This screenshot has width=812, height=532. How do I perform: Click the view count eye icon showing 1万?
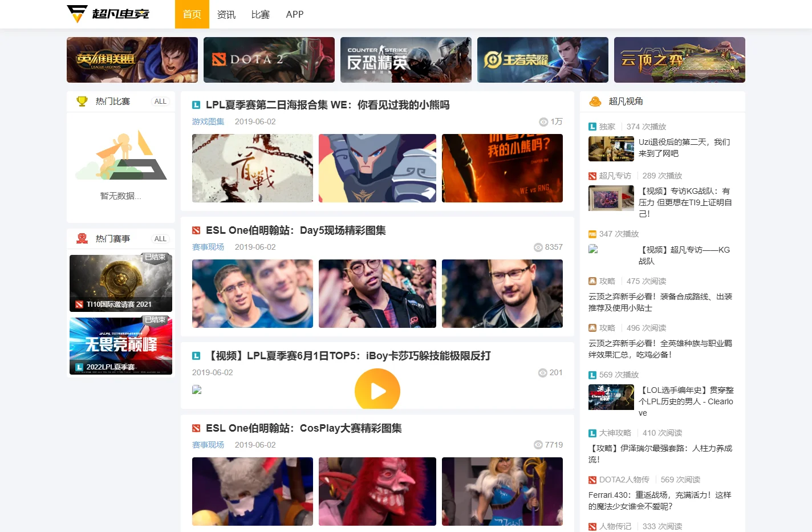[x=543, y=121]
